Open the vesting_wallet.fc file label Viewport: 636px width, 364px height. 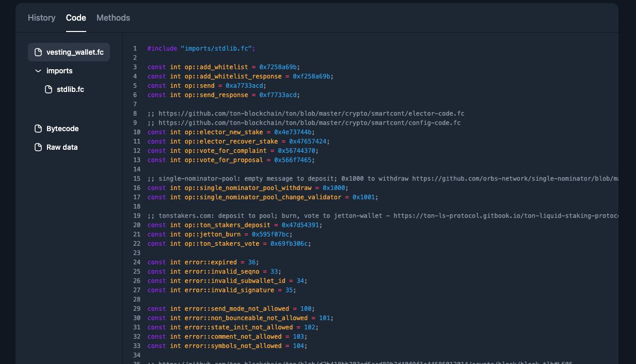(75, 52)
